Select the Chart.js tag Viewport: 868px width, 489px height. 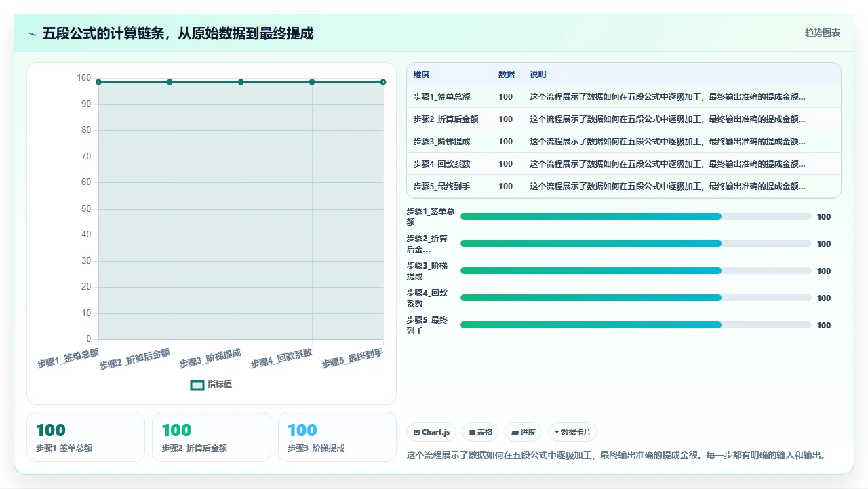pos(431,432)
